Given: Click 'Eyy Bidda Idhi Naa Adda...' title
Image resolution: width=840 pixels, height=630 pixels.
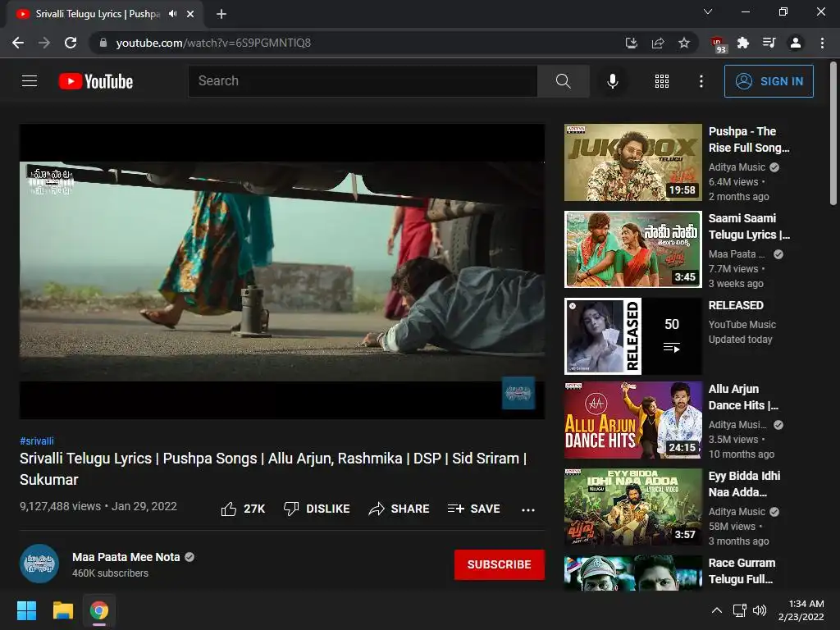Looking at the screenshot, I should [745, 484].
